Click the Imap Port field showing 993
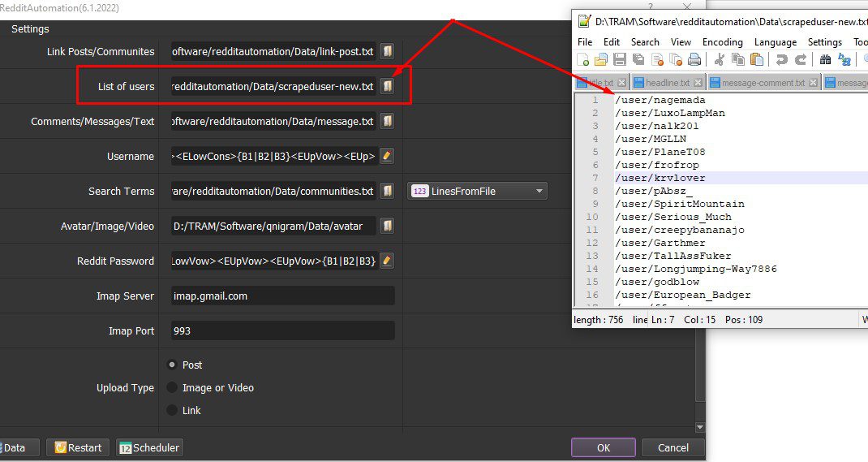 (283, 330)
